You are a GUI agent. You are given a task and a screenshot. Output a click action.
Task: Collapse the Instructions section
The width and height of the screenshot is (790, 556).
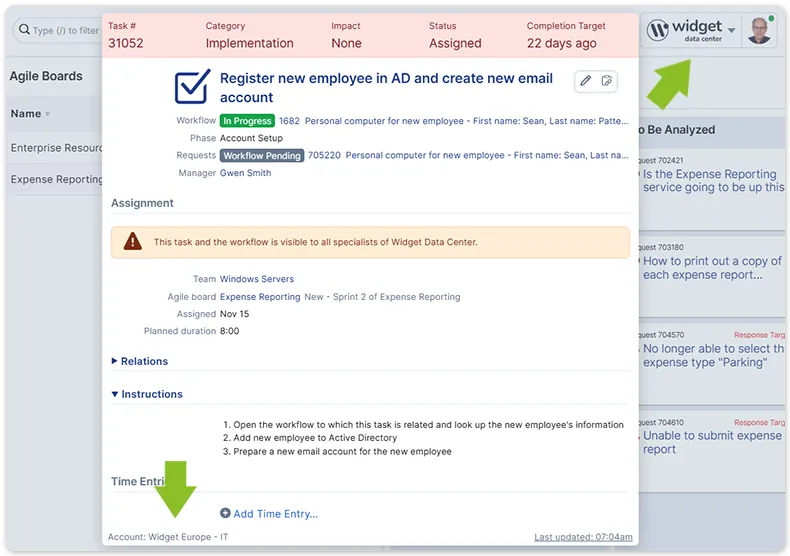coord(147,394)
